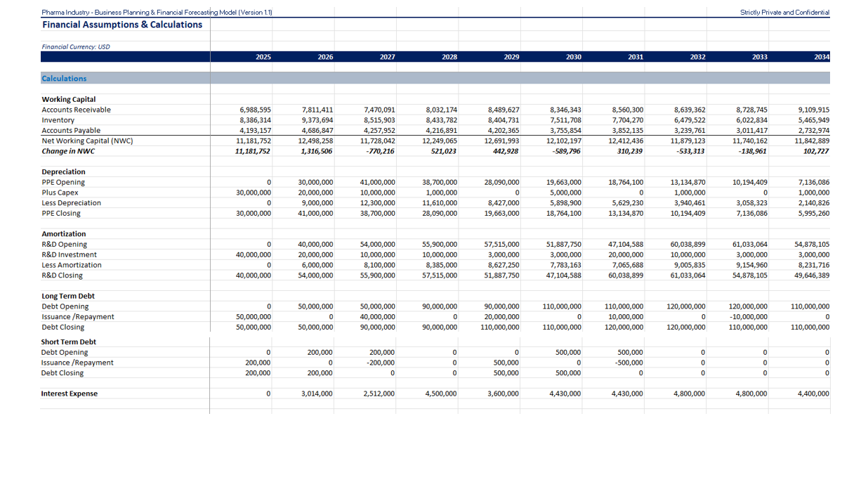Click Less Amortization 2029 value 8,627,250
Screen dimensions: 868x487
(504, 265)
